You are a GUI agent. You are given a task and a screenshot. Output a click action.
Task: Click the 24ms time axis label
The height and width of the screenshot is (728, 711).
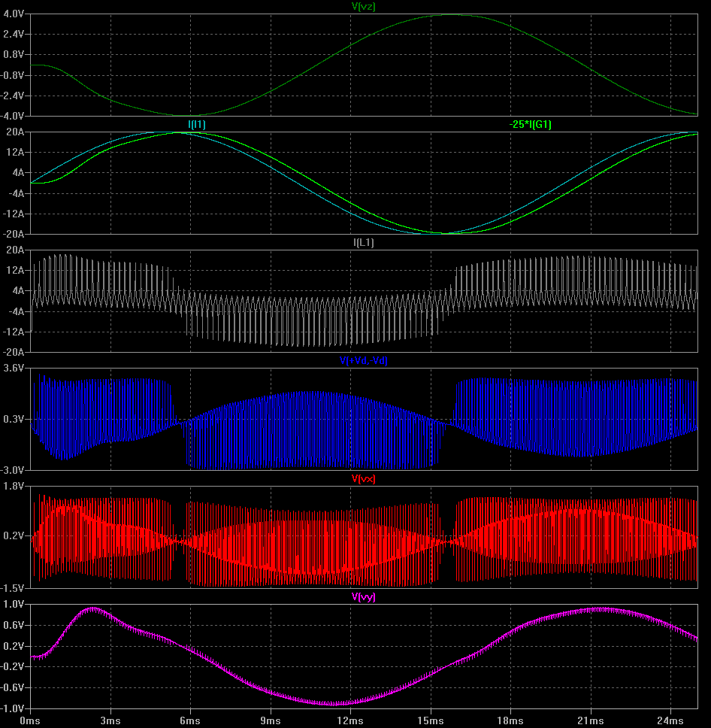pos(670,720)
